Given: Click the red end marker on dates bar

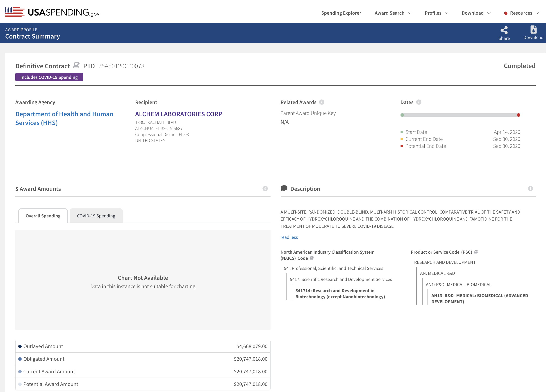Looking at the screenshot, I should coord(519,115).
